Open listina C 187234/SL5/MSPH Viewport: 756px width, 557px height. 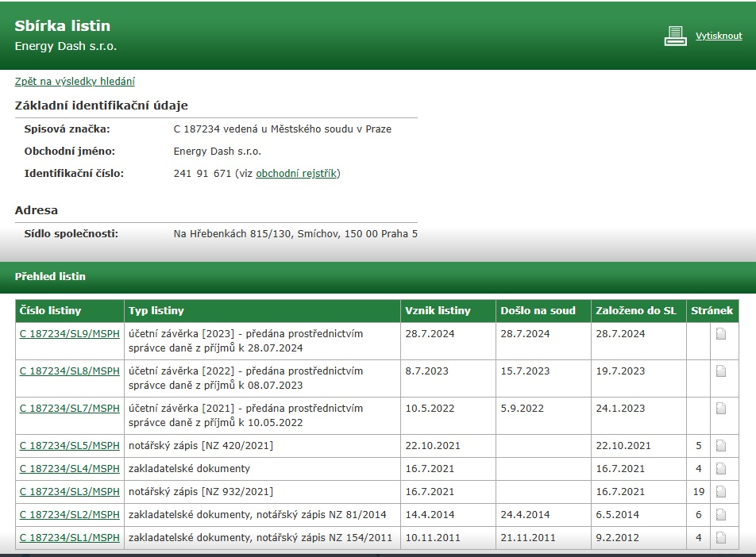tap(69, 446)
